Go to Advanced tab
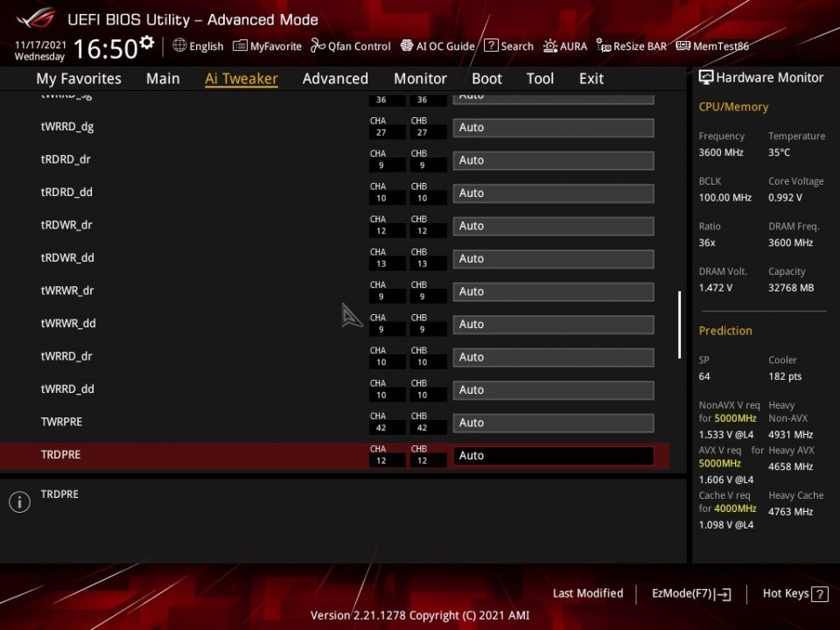The height and width of the screenshot is (630, 840). (335, 79)
